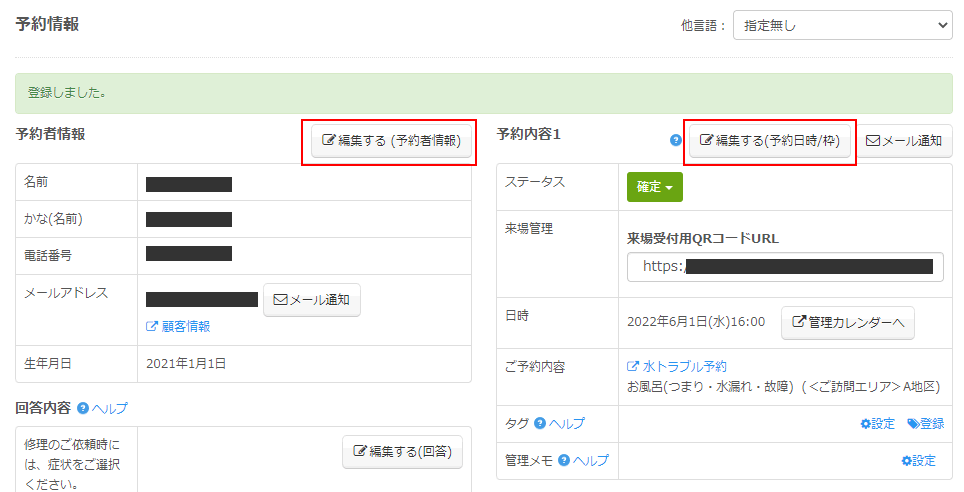Open the 他言語 language dropdown
This screenshot has width=964, height=492.
842,25
